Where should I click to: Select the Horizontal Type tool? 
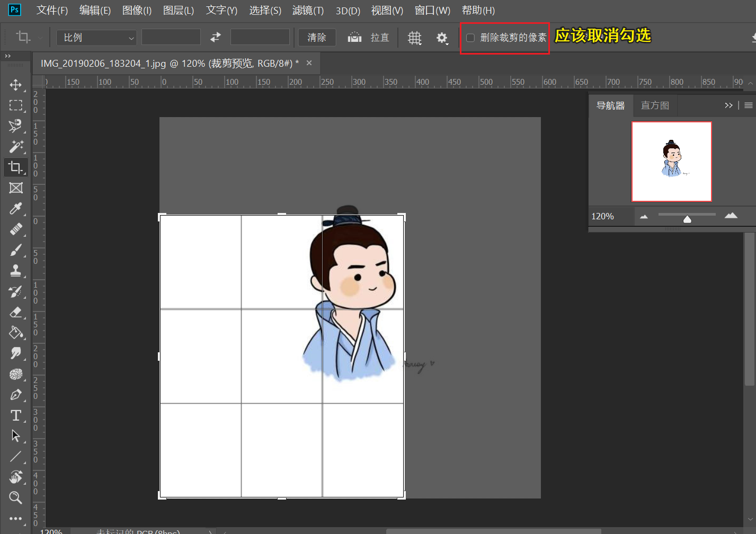(16, 415)
